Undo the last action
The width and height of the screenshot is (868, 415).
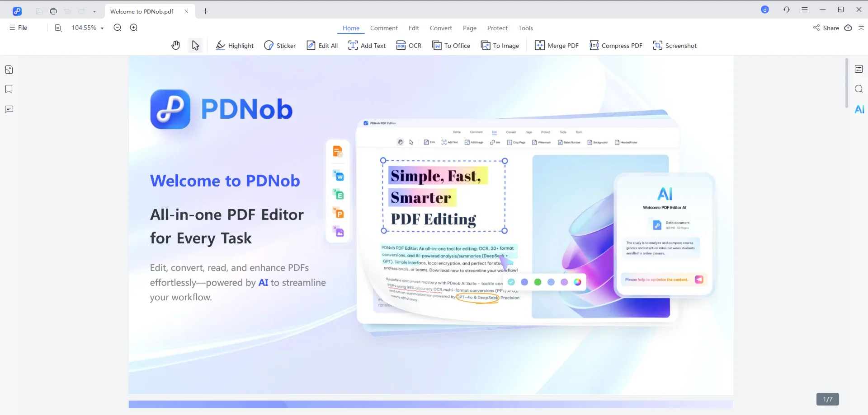click(x=67, y=11)
